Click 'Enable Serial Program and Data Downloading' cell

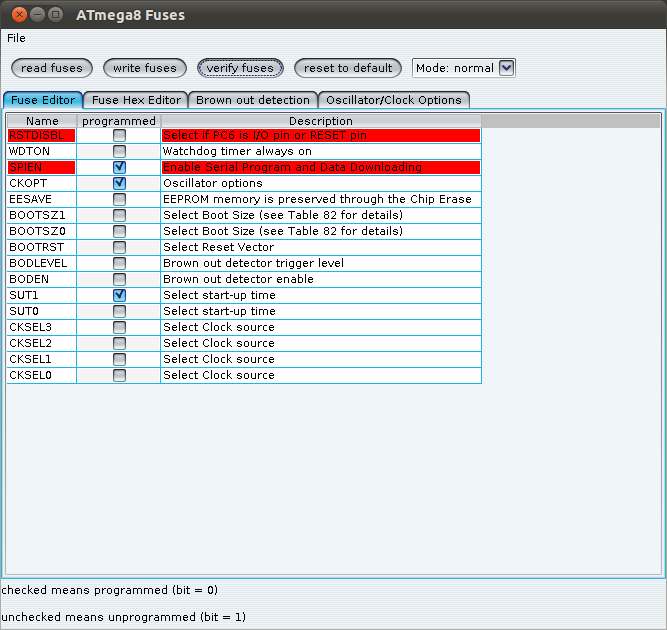(x=321, y=167)
